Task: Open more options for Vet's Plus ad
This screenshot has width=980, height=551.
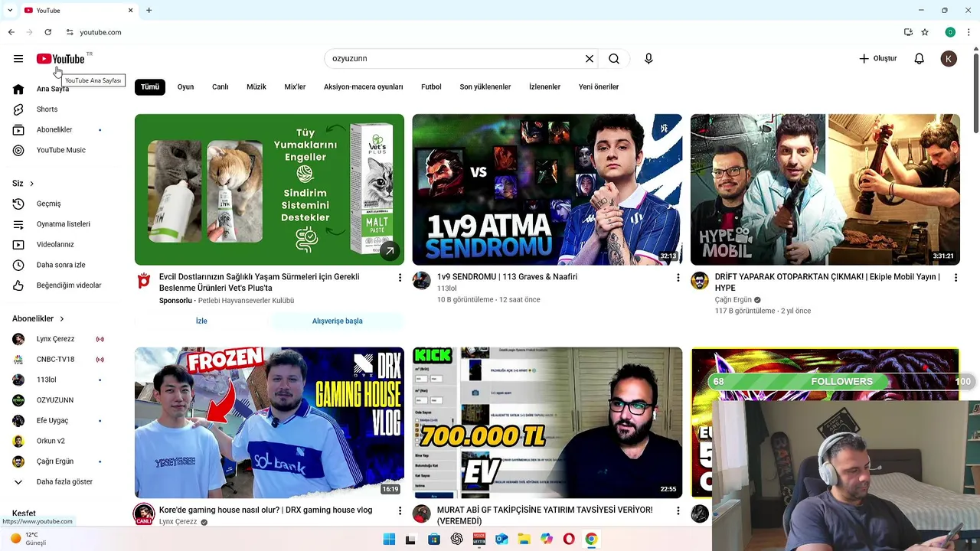Action: (400, 278)
